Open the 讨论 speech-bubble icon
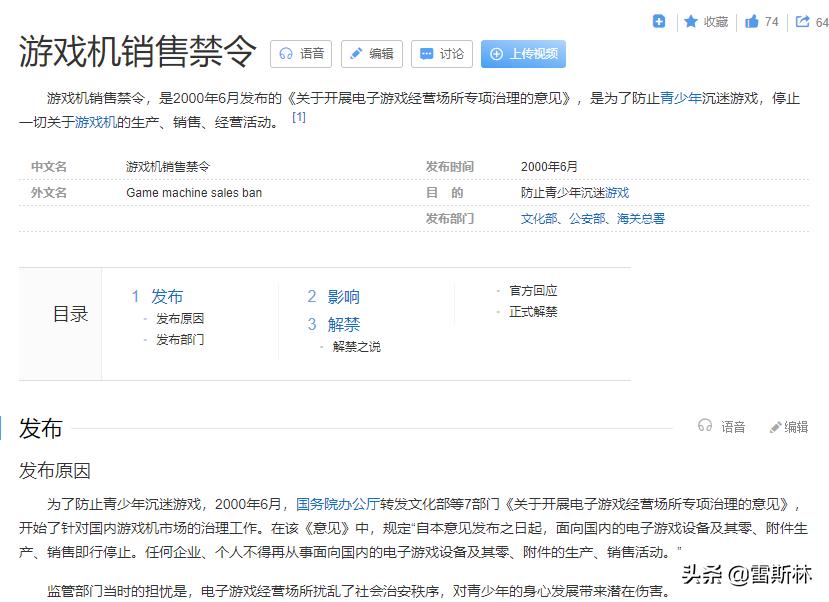The width and height of the screenshot is (829, 602). tap(426, 55)
